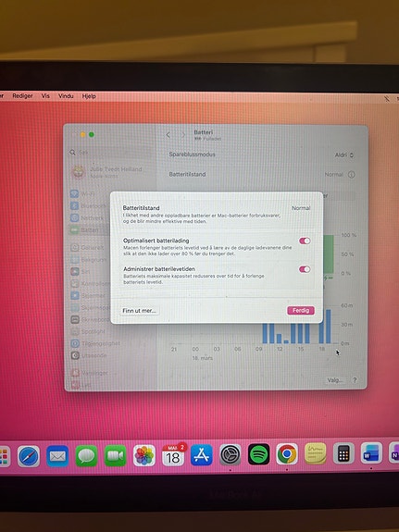
Task: Open Microsoft Word from dock
Action: tap(371, 453)
